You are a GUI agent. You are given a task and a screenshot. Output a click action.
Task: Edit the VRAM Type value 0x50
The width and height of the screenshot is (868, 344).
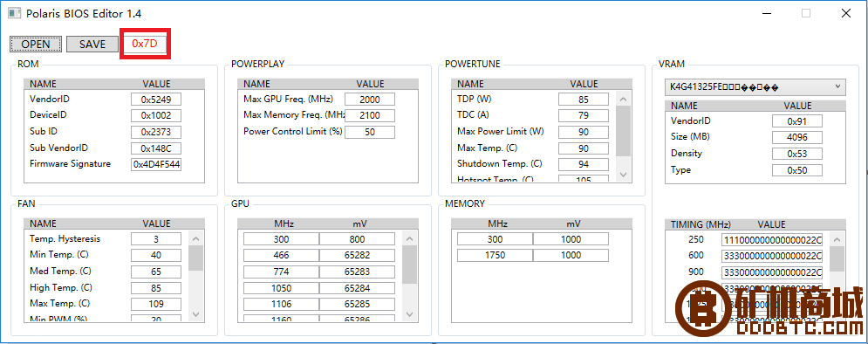tap(797, 170)
